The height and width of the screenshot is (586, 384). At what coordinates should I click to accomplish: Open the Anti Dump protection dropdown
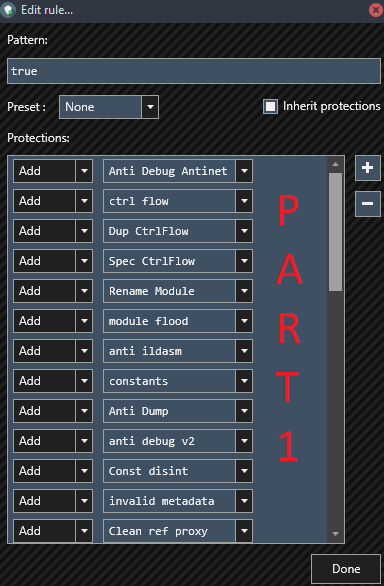[x=178, y=411]
